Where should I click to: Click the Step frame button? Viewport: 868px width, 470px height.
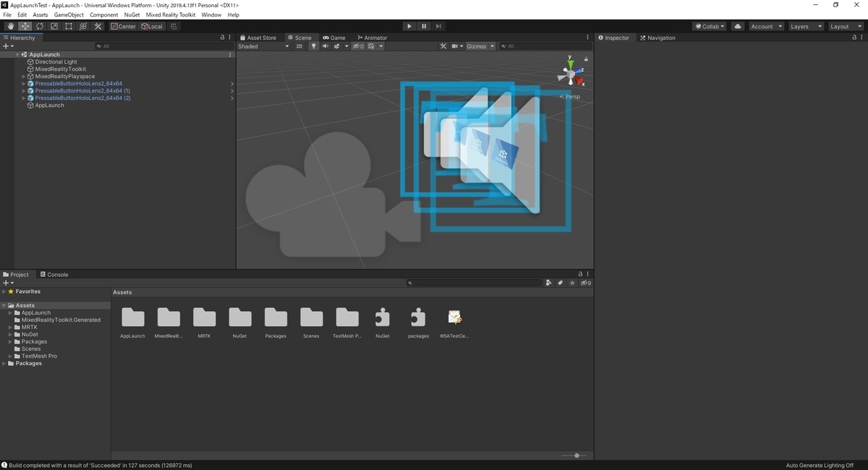(438, 26)
